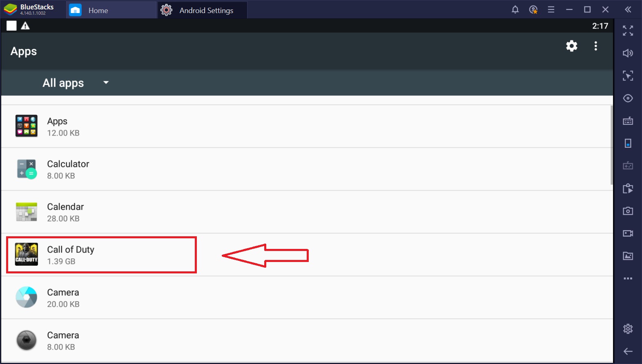
Task: Open the BlueStacks account icon
Action: [533, 10]
